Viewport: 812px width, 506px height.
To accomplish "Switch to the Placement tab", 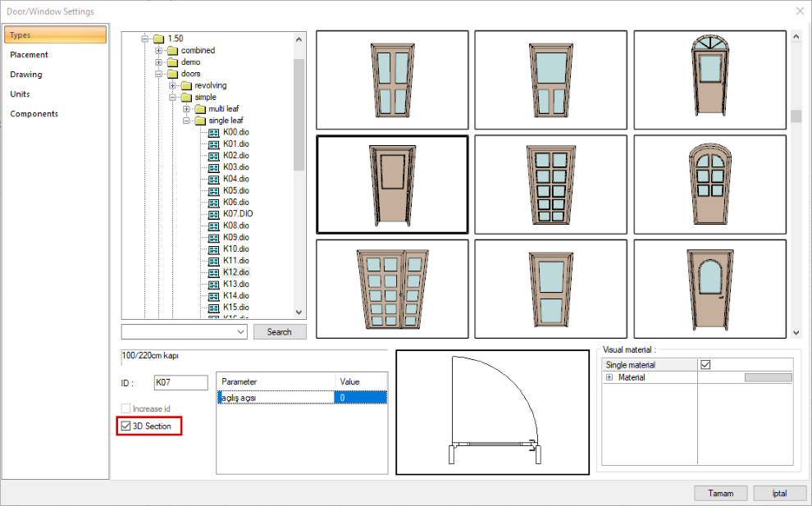I will 30,55.
